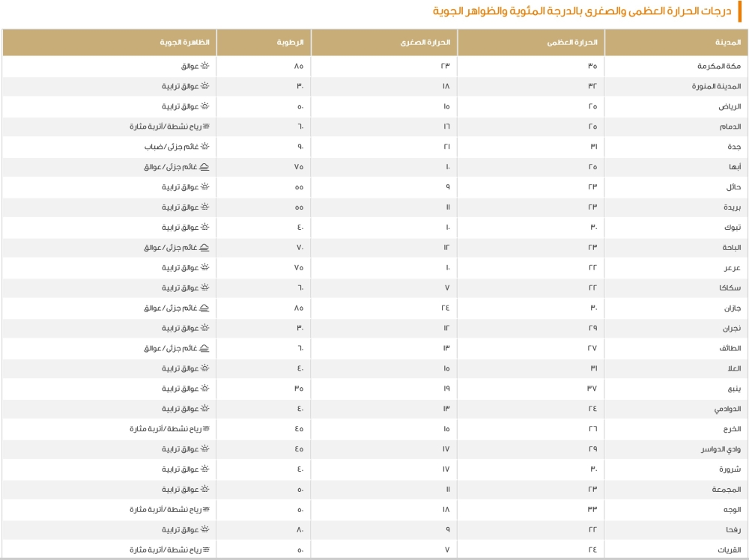The image size is (749, 560).
Task: Click the cloud icon in the الطائف row
Action: [204, 349]
